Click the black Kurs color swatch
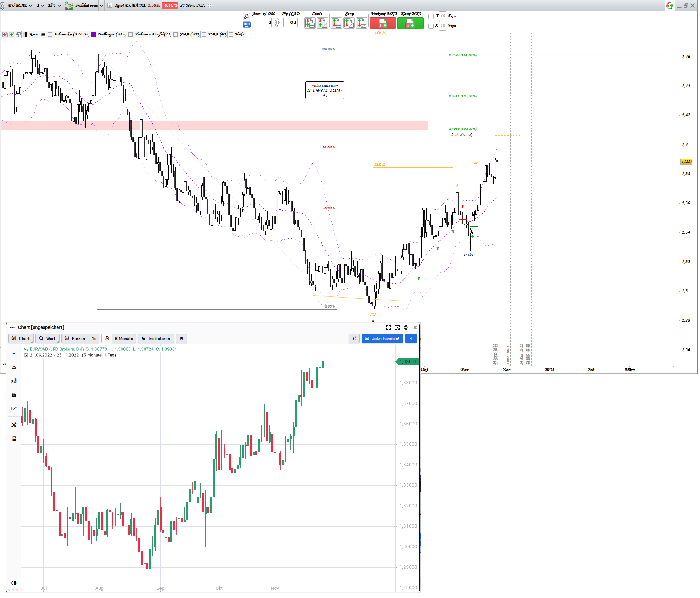This screenshot has width=700, height=598. pyautogui.click(x=26, y=34)
